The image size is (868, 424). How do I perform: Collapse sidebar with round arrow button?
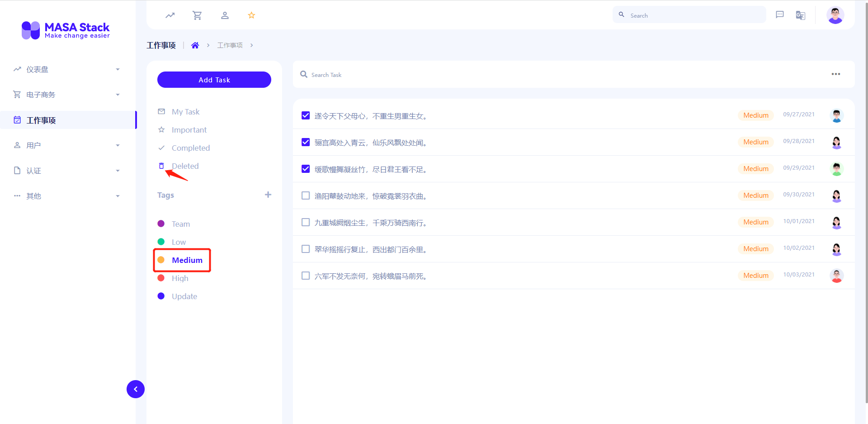click(136, 389)
